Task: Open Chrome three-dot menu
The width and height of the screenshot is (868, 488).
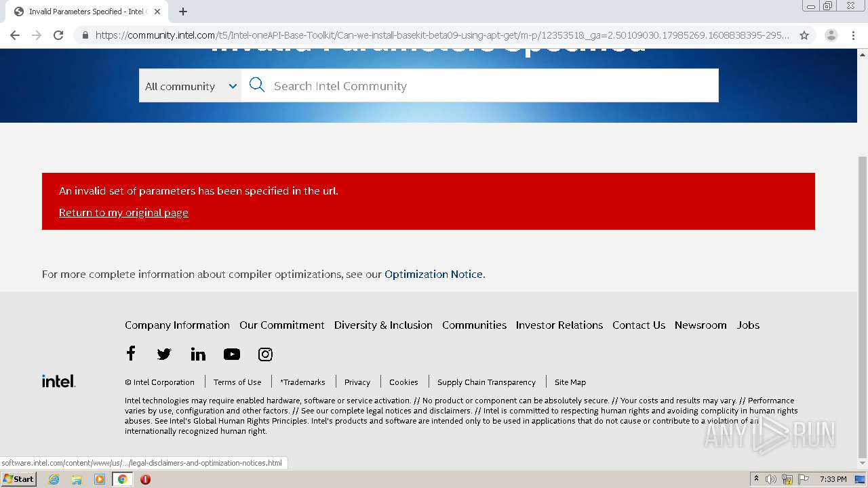Action: click(854, 35)
